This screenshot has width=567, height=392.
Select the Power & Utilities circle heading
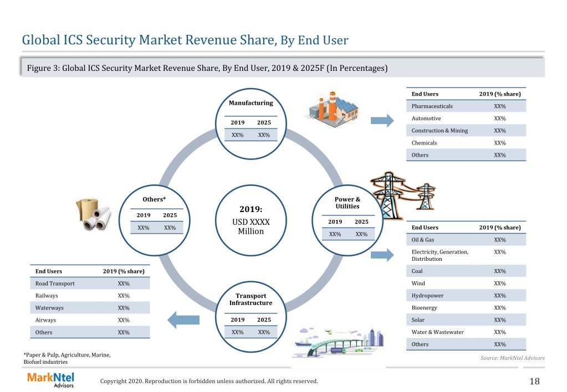pos(347,203)
